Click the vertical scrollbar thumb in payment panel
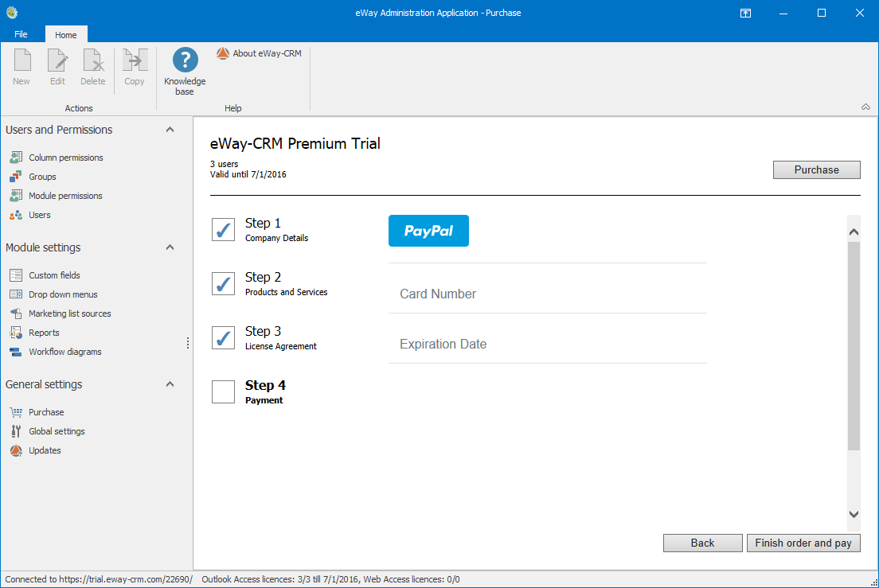This screenshot has width=879, height=588. [x=854, y=346]
